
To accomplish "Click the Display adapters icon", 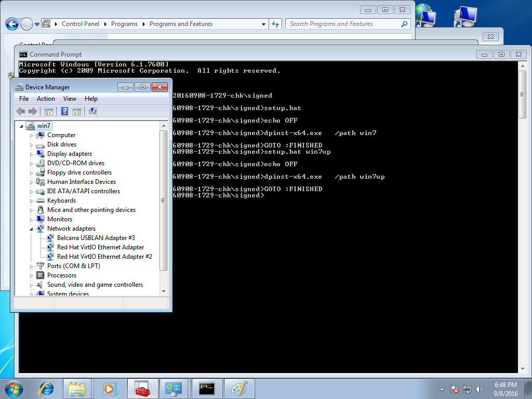I will coord(41,154).
